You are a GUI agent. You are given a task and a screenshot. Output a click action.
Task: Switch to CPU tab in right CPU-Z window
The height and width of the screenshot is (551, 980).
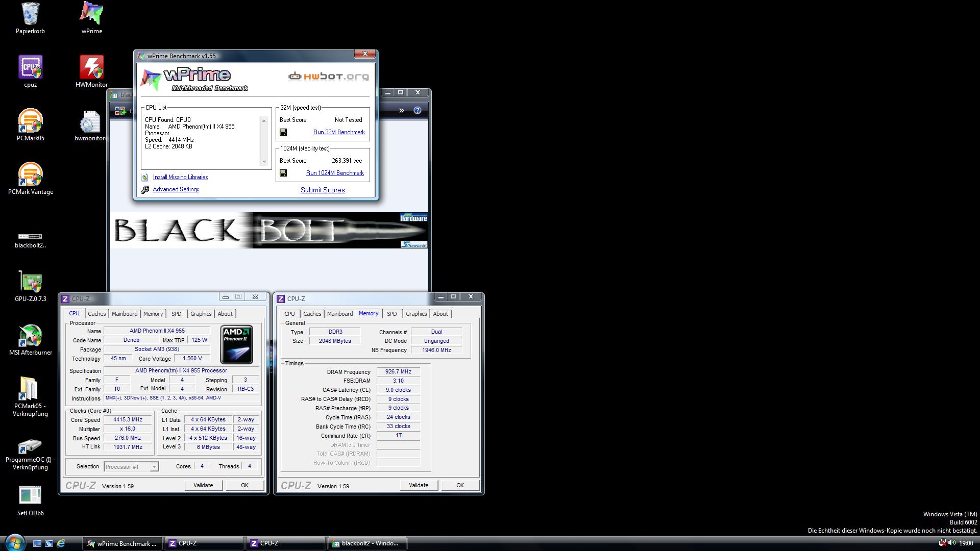point(289,314)
